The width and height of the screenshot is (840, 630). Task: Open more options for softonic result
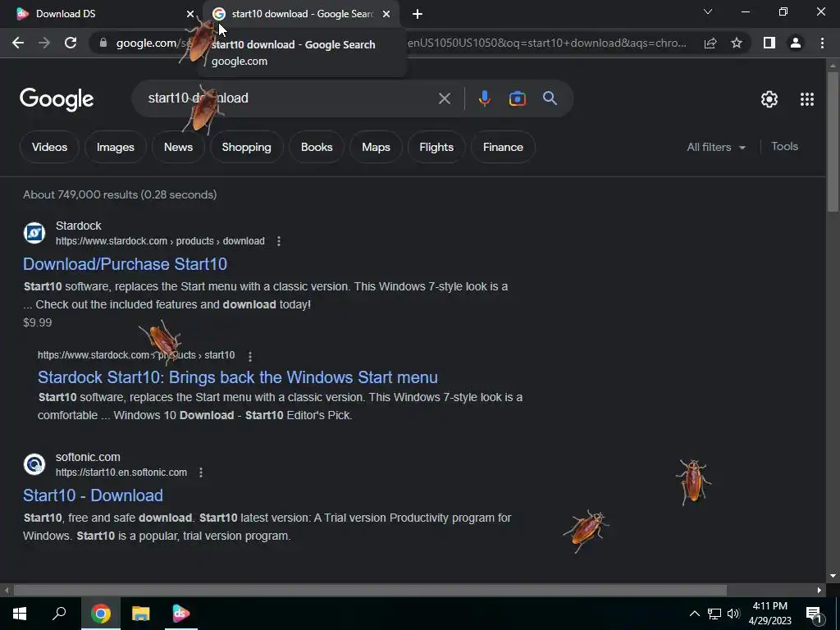[x=200, y=472]
